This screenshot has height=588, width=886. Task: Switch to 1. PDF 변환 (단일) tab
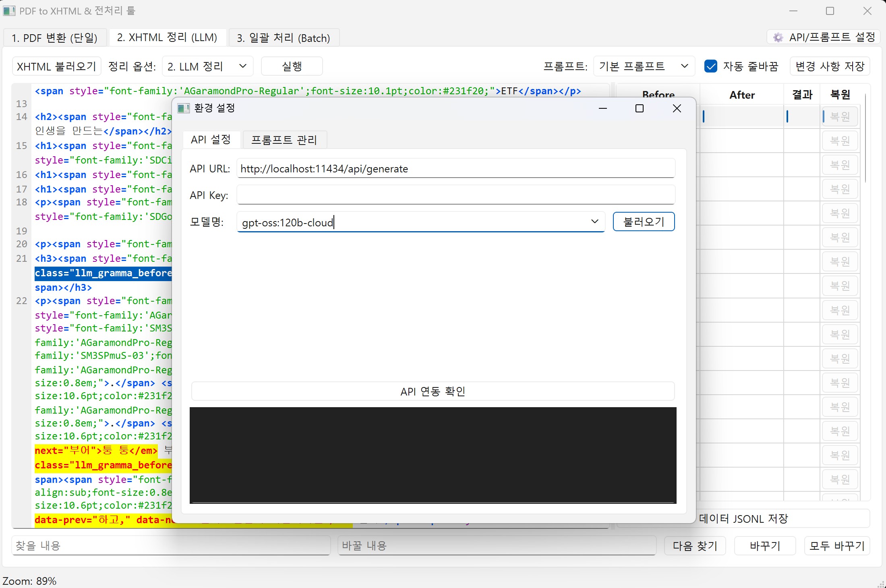pyautogui.click(x=55, y=38)
